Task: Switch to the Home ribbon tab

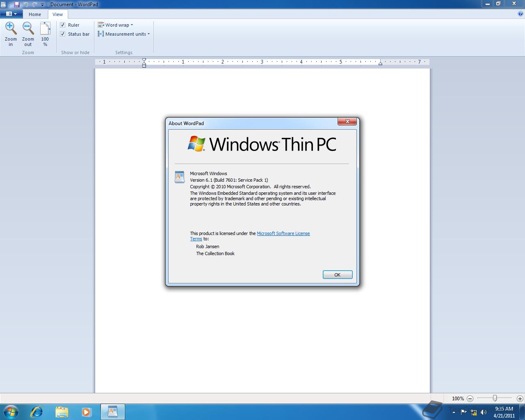Action: coord(35,14)
